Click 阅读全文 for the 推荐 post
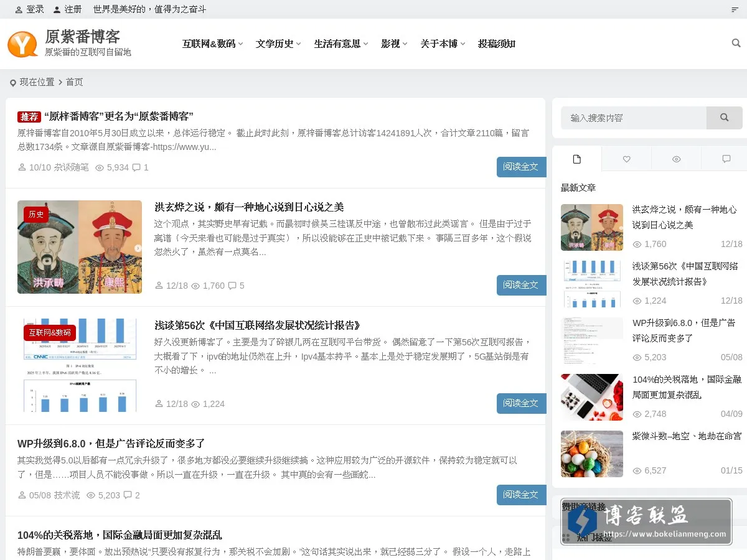This screenshot has height=560, width=747. click(x=521, y=167)
